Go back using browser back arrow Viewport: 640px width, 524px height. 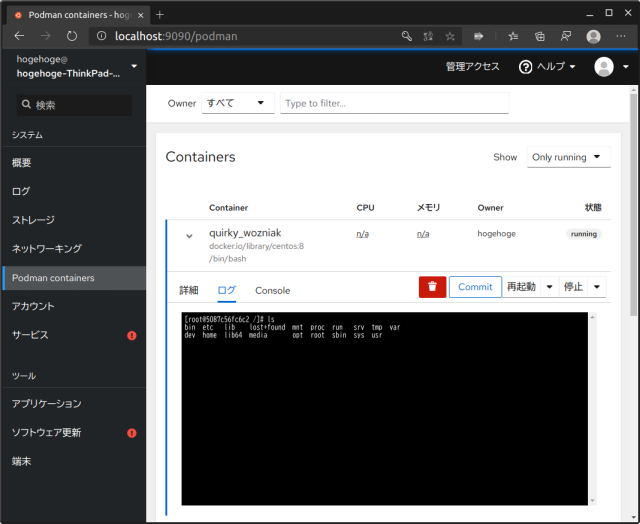point(19,36)
